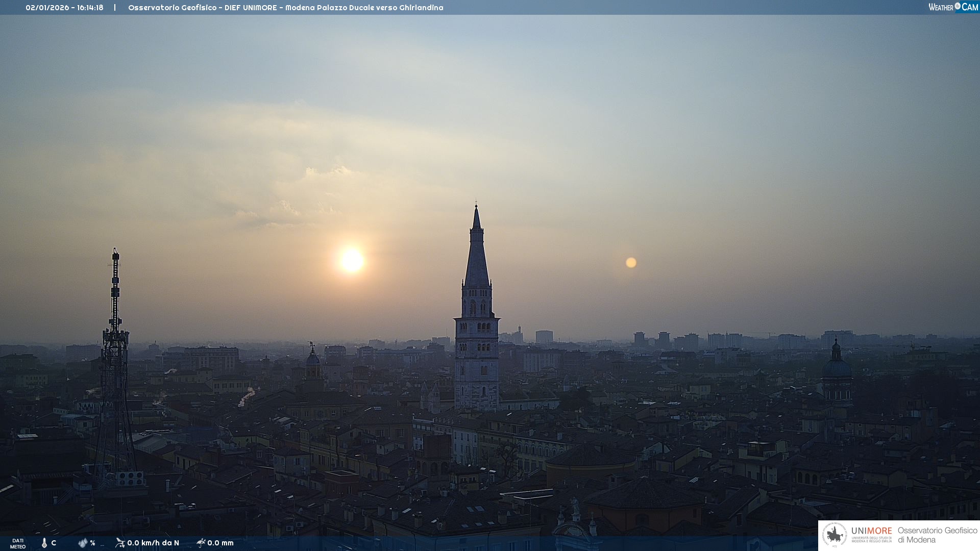The image size is (980, 551).
Task: Click the temperature C unit label
Action: pos(54,543)
